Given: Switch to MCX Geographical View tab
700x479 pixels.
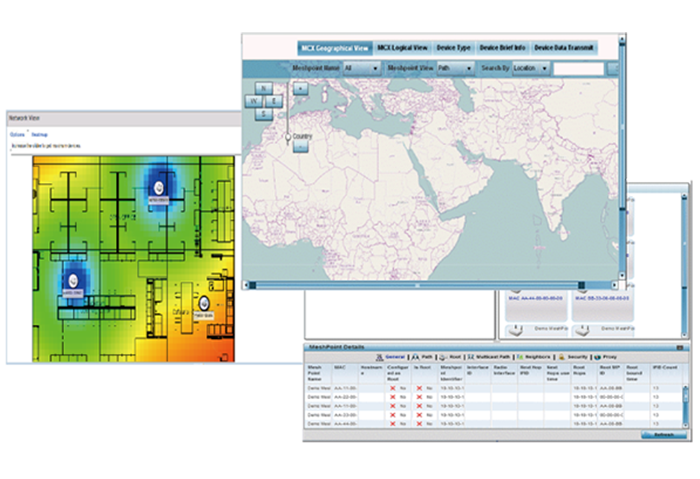Looking at the screenshot, I should 334,48.
